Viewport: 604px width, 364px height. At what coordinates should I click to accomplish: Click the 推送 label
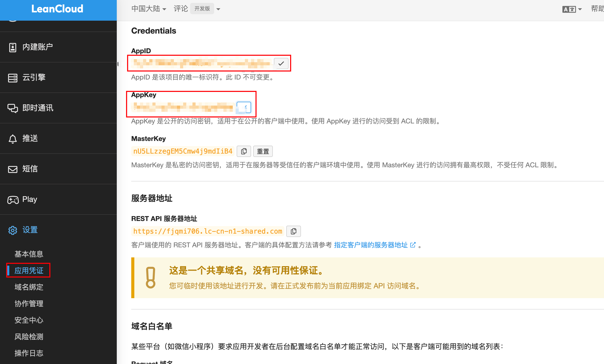click(30, 138)
